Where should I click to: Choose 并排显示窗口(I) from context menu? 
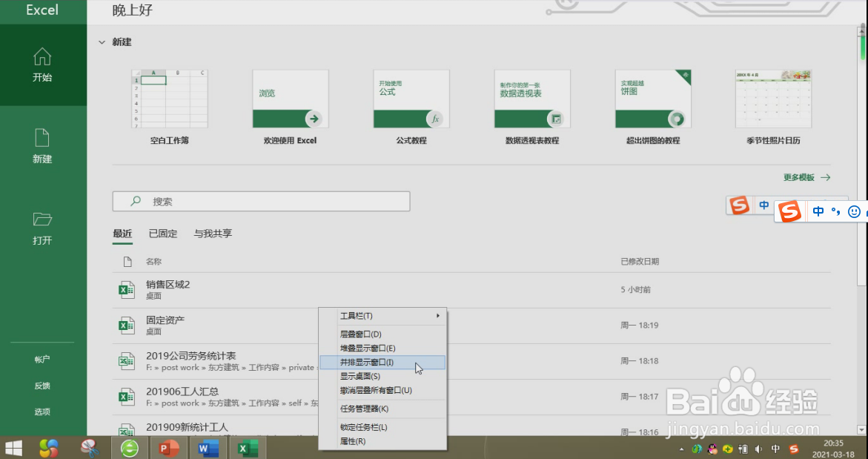pyautogui.click(x=382, y=362)
